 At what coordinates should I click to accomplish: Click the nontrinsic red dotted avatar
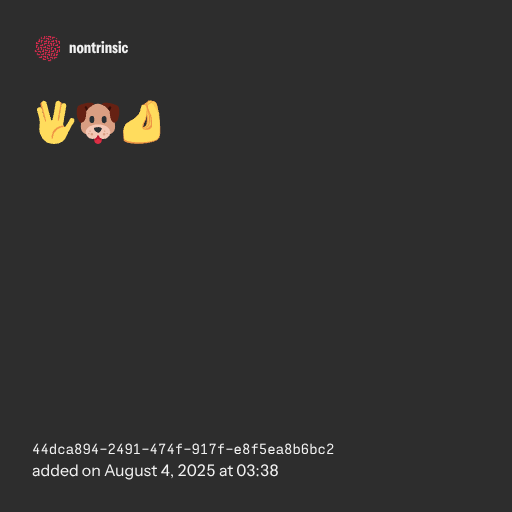[x=48, y=48]
